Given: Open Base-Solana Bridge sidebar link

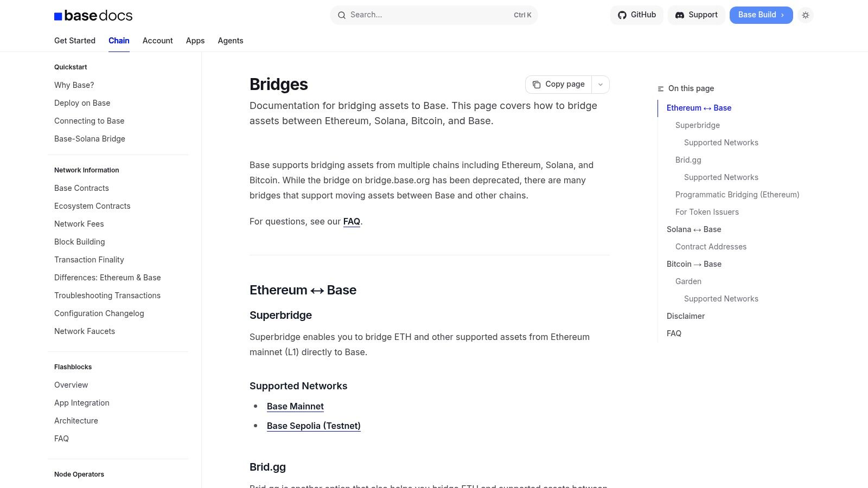Looking at the screenshot, I should (x=90, y=139).
